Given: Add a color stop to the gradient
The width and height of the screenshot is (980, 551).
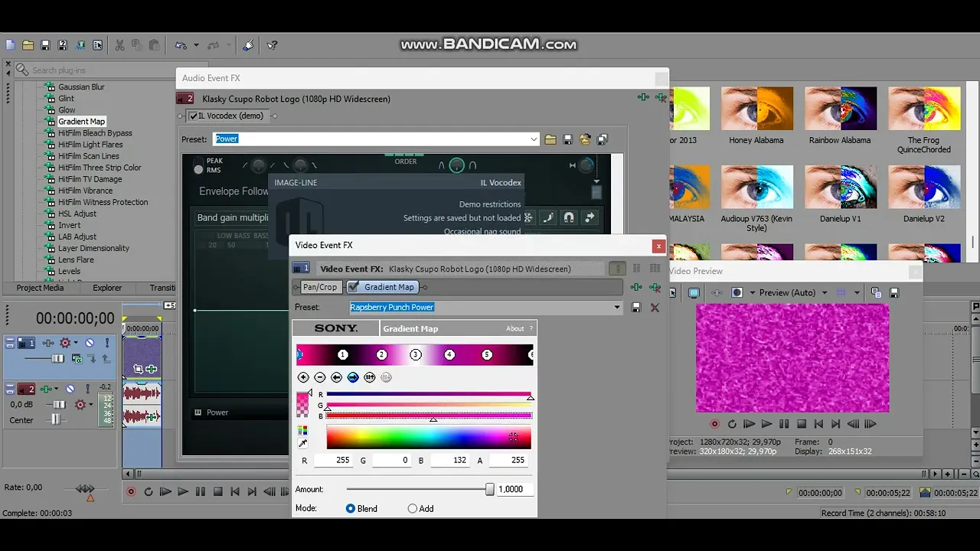Looking at the screenshot, I should [303, 377].
